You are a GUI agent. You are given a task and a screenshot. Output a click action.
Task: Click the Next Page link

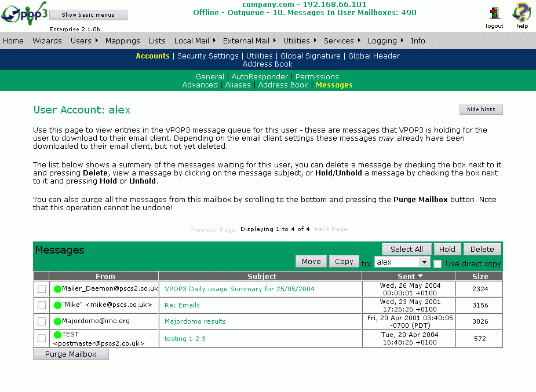(331, 229)
